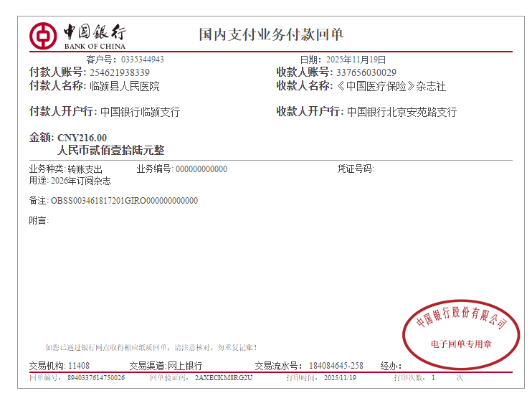The image size is (532, 416).
Task: Select the 客户号 value 0335344943
Action: tap(143, 60)
